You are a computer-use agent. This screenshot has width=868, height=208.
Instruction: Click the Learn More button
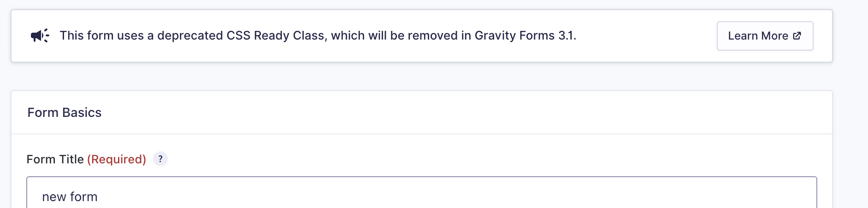pyautogui.click(x=765, y=36)
